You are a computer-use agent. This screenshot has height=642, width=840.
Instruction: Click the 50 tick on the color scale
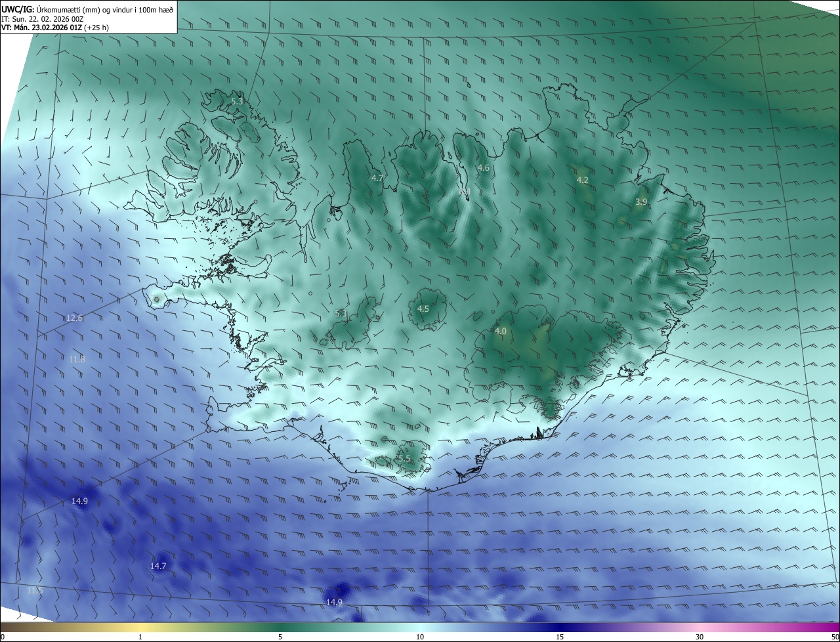click(835, 637)
